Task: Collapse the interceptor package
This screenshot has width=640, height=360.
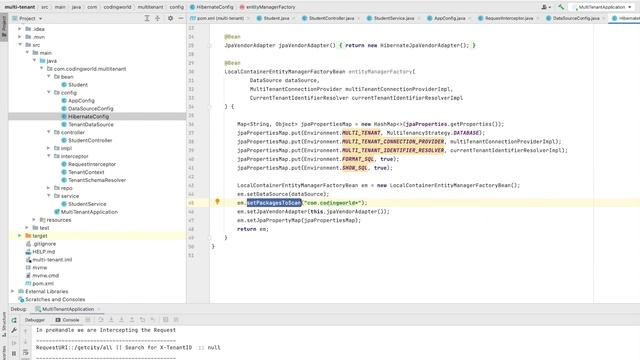Action: (x=49, y=156)
